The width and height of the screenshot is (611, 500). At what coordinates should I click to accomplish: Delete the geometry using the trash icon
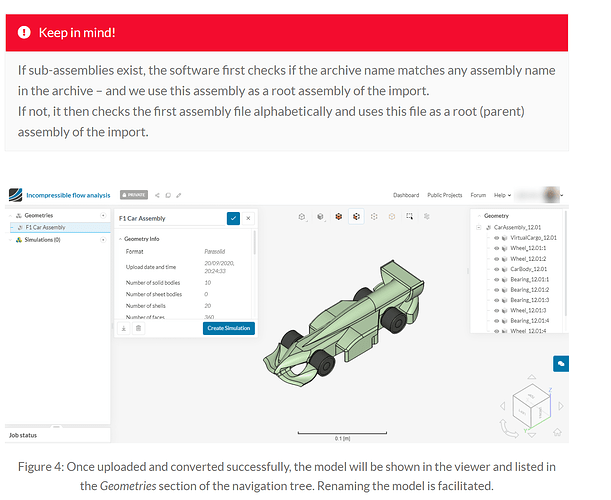click(138, 328)
